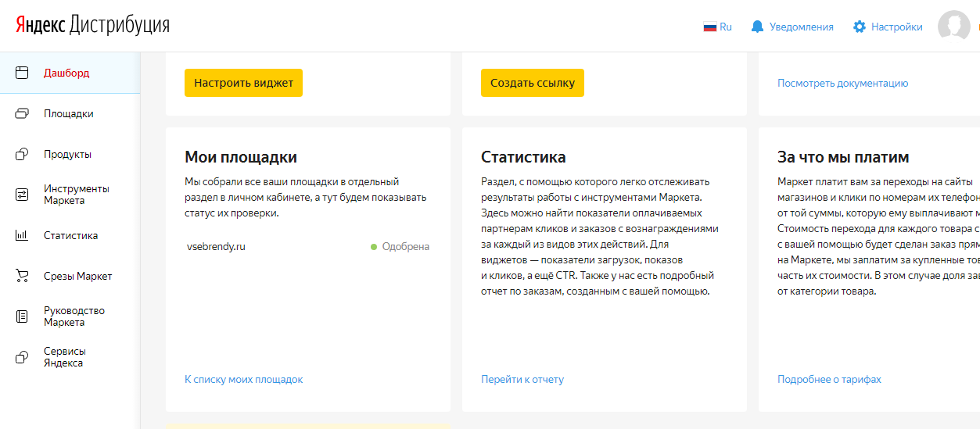The width and height of the screenshot is (980, 429).
Task: Open the Дашборд menu item
Action: (66, 73)
